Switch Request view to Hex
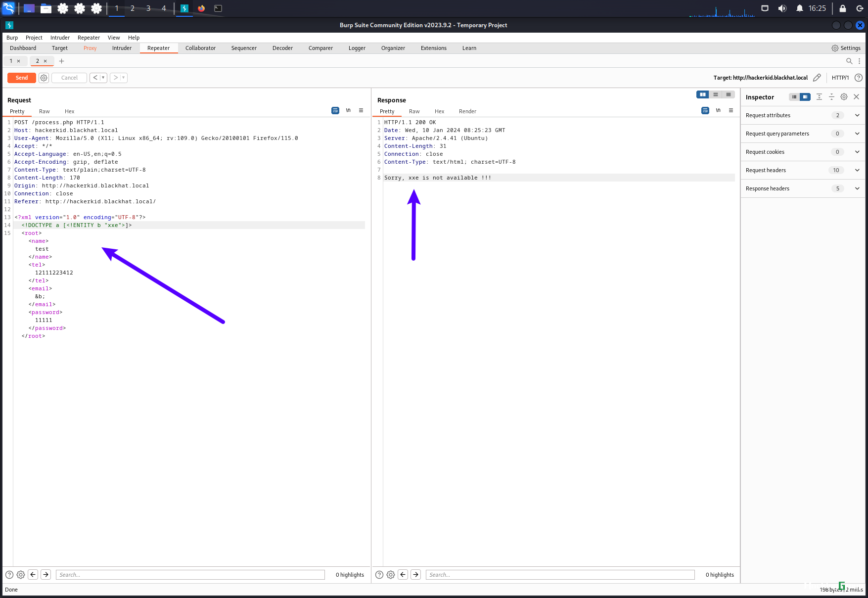The image size is (868, 598). pyautogui.click(x=69, y=111)
